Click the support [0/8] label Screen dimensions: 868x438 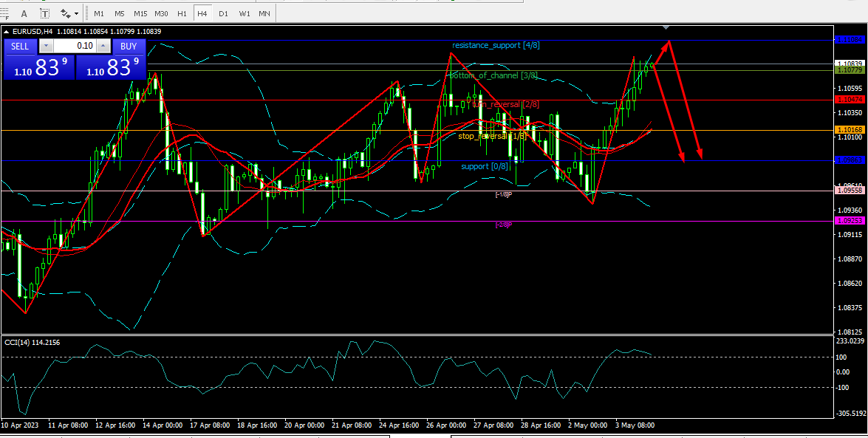pos(485,166)
